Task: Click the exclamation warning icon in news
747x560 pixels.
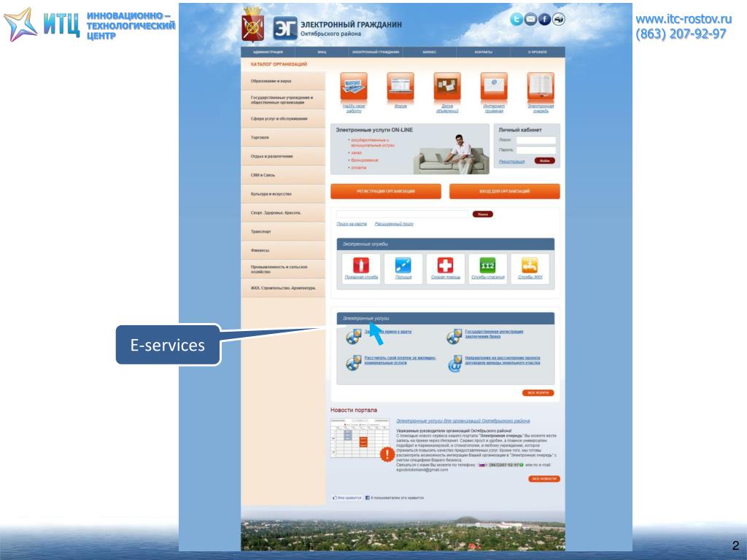Action: (x=387, y=454)
